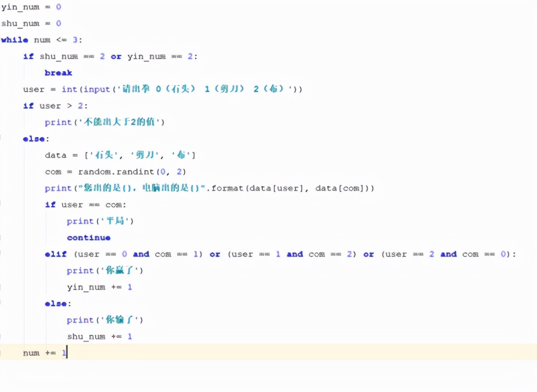Click '(user == 1 and com == 2)' clause
Image resolution: width=537 pixels, height=392 pixels.
[x=292, y=254]
